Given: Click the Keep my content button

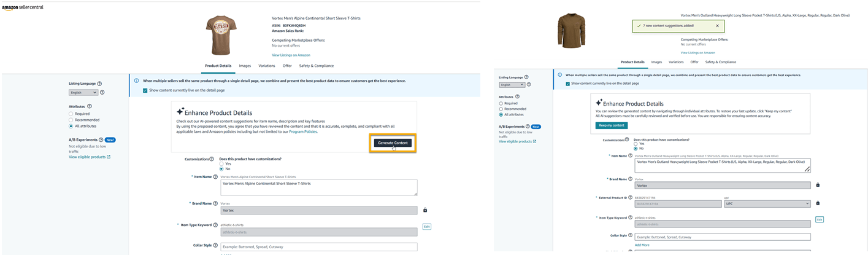Looking at the screenshot, I should tap(611, 125).
